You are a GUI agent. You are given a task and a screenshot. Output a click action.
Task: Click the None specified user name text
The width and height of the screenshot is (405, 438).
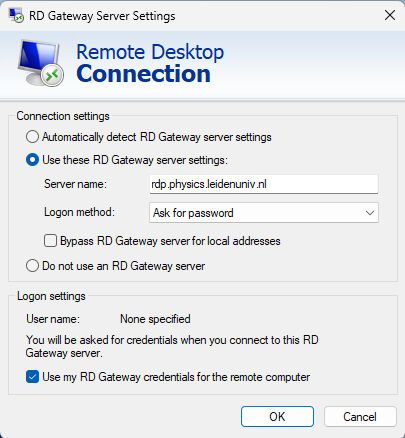click(x=155, y=319)
